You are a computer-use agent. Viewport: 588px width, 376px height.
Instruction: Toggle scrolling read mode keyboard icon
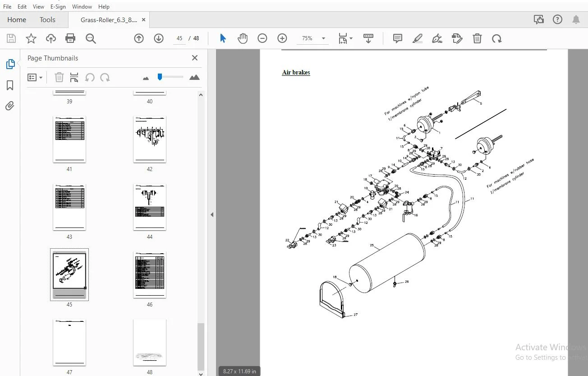coord(368,39)
